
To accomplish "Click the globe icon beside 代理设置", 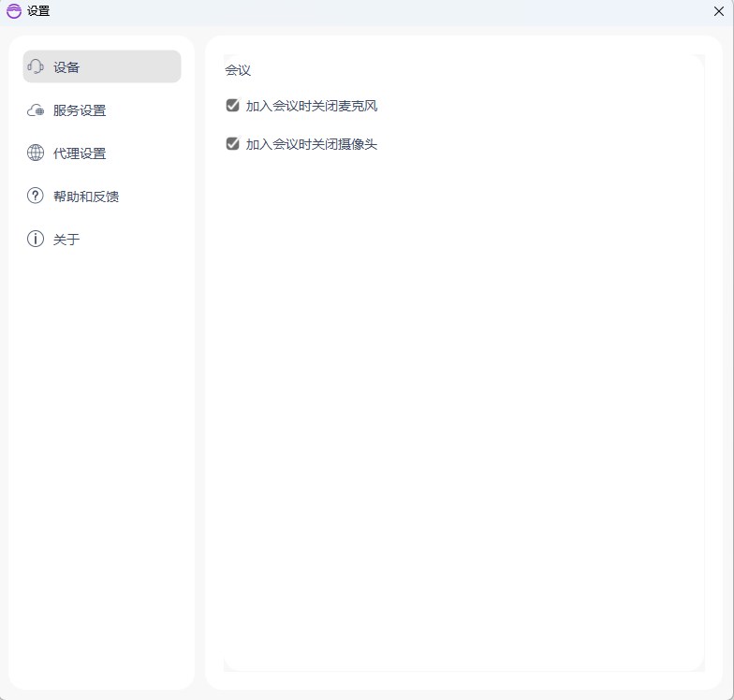I will 36,153.
